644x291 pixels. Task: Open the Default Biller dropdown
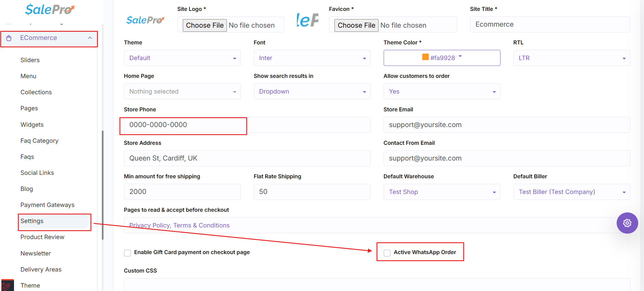coord(572,192)
